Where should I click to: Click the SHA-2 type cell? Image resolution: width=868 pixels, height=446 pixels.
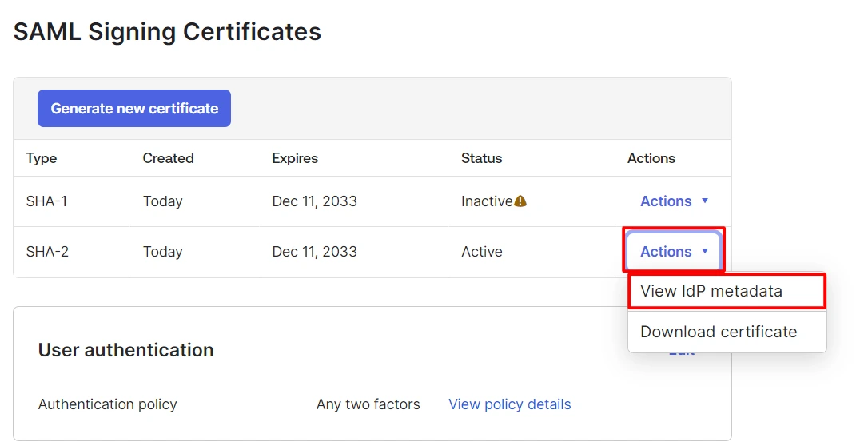[x=48, y=252]
